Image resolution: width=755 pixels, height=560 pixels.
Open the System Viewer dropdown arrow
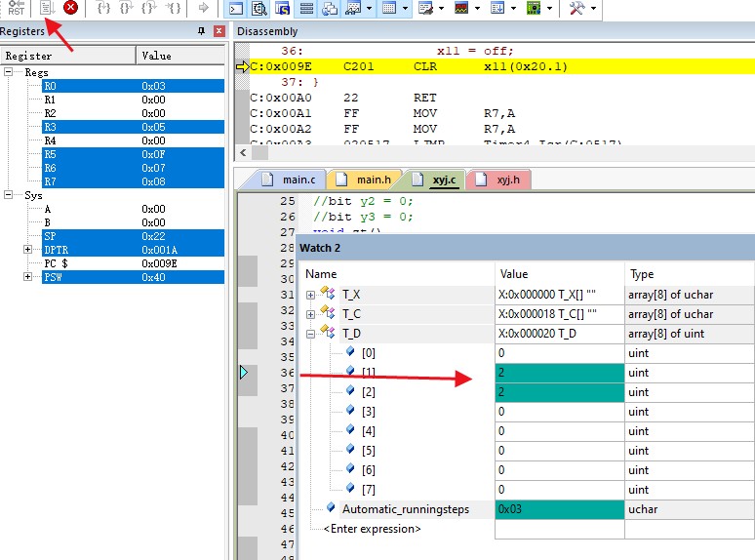[x=549, y=8]
